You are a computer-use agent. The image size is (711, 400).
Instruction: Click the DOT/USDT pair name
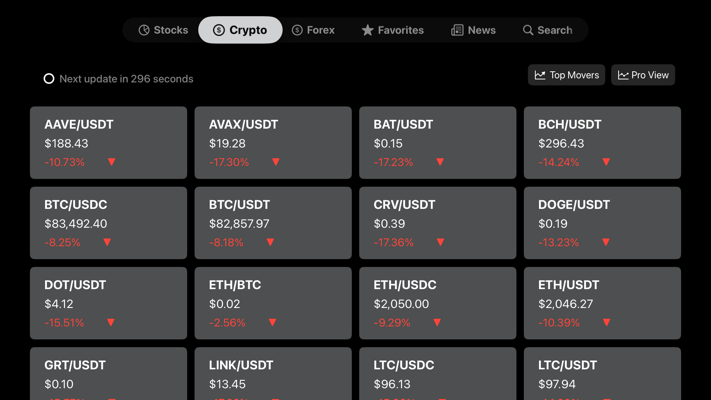(75, 285)
